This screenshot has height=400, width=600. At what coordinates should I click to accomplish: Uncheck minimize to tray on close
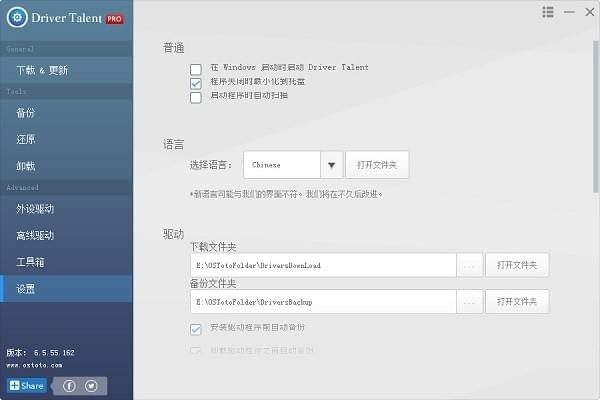(196, 83)
